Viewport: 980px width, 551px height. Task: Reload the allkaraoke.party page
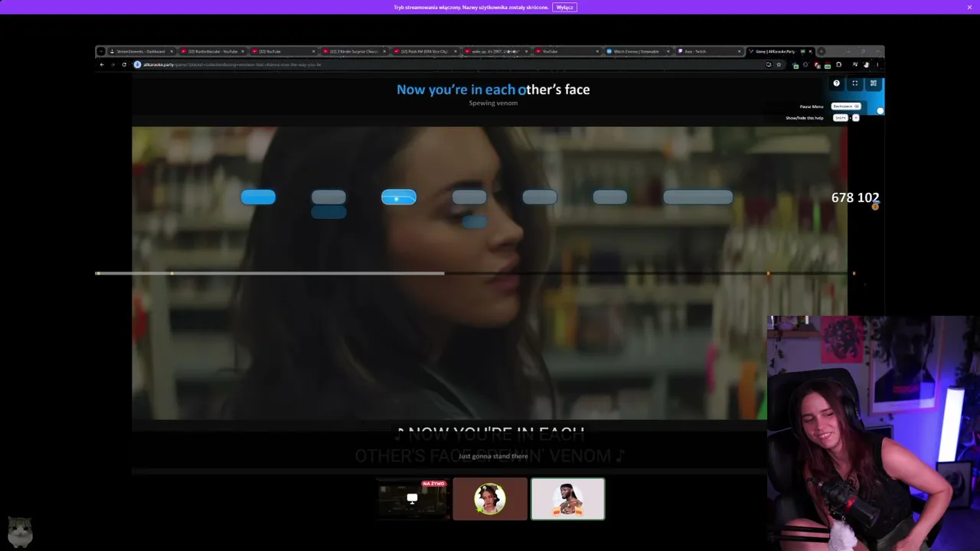[124, 64]
